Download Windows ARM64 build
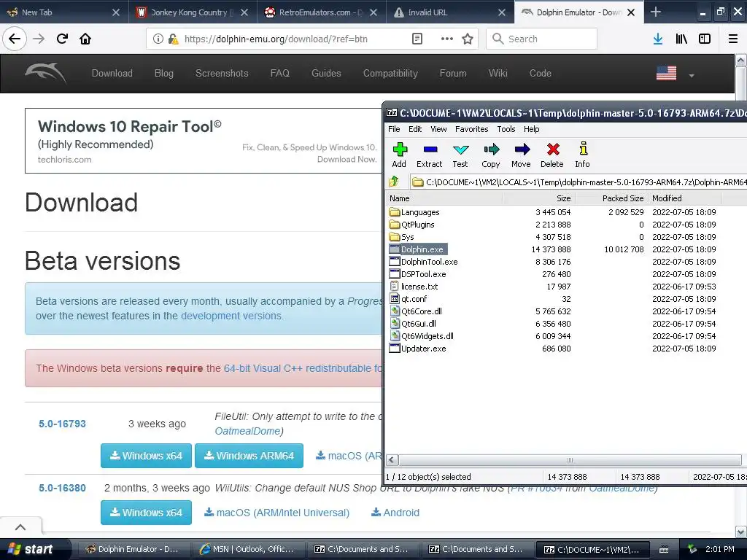747x560 pixels. pyautogui.click(x=249, y=456)
